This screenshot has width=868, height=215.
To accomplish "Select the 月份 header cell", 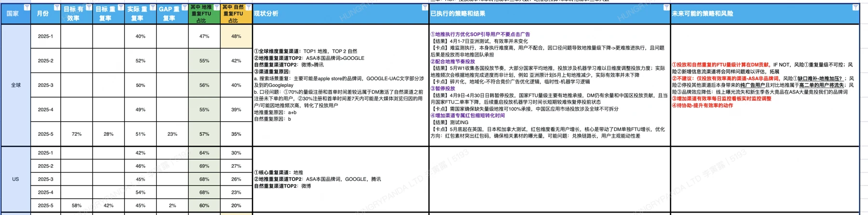I will point(46,14).
